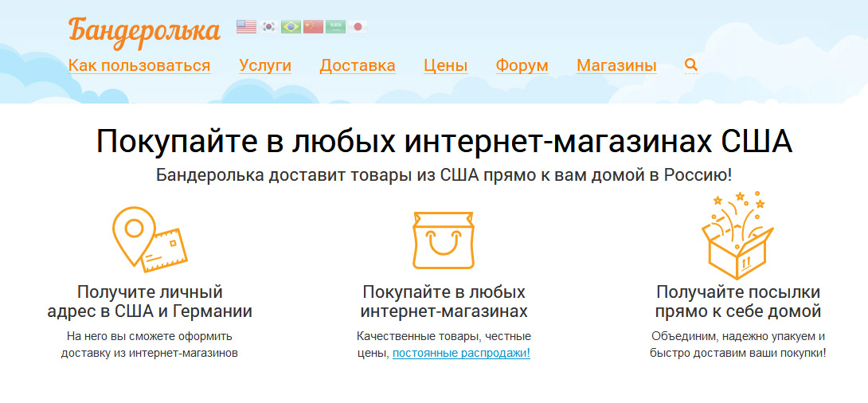Screen dimensions: 868x403
Task: Click the tagline Бандеролька доставит товары из США
Action: (x=444, y=175)
